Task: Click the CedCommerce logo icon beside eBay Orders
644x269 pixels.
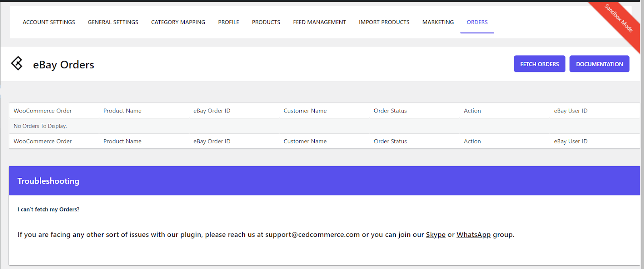Action: click(x=17, y=64)
